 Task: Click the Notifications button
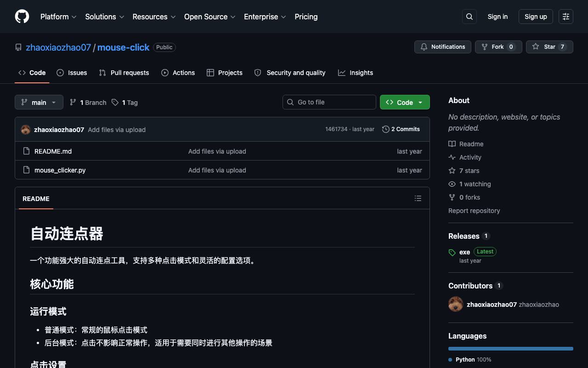point(443,47)
